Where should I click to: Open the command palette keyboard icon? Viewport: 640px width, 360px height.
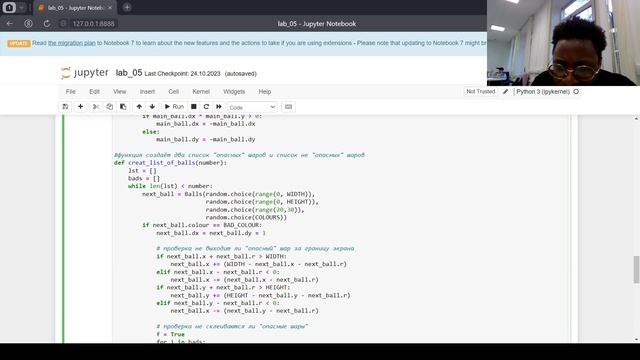(x=288, y=107)
